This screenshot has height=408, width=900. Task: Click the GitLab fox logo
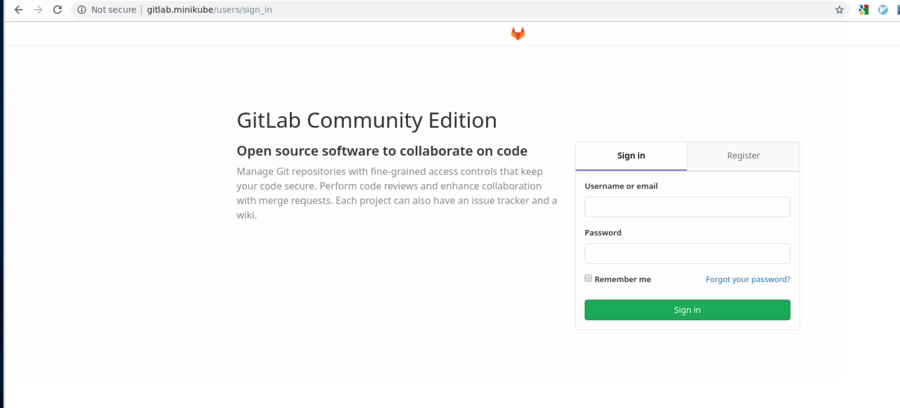[518, 34]
